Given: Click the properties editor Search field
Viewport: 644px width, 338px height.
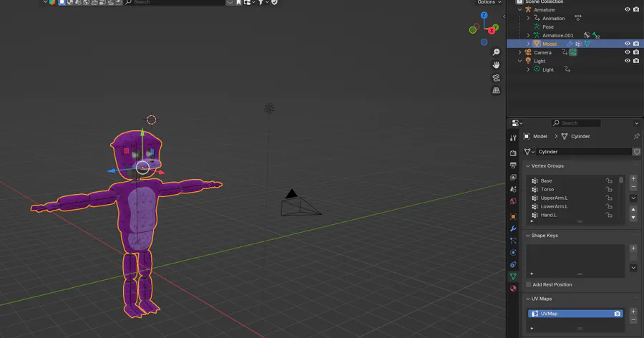Looking at the screenshot, I should (576, 123).
